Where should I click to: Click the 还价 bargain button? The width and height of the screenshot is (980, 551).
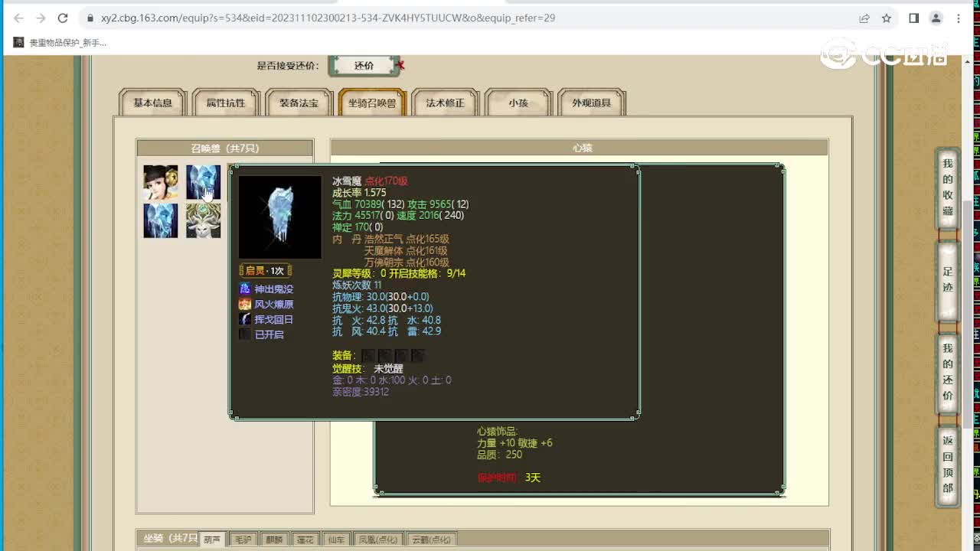coord(364,65)
